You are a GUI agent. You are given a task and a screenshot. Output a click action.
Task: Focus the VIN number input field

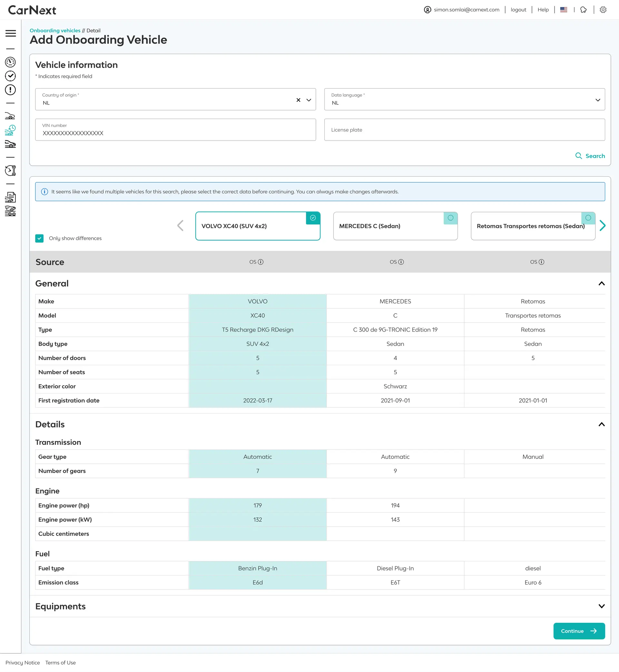click(x=175, y=130)
